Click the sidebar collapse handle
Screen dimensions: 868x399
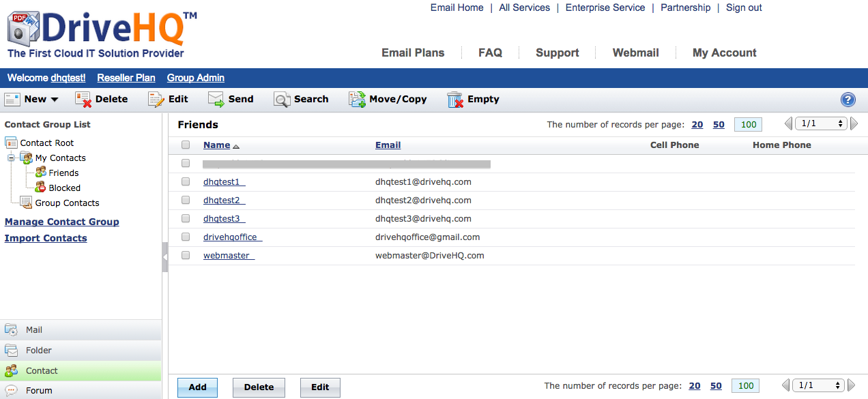pos(165,257)
